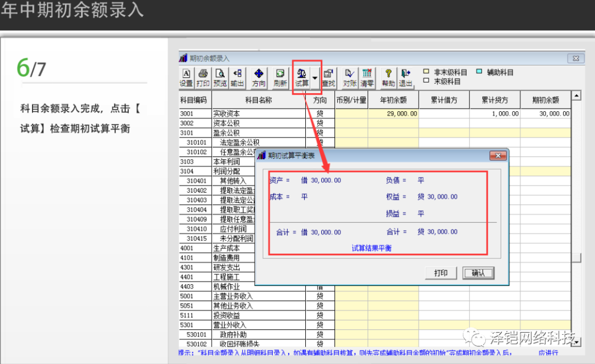Close the 期初试算平衡表 dialog
Viewport: 595px width, 364px height.
click(x=498, y=156)
